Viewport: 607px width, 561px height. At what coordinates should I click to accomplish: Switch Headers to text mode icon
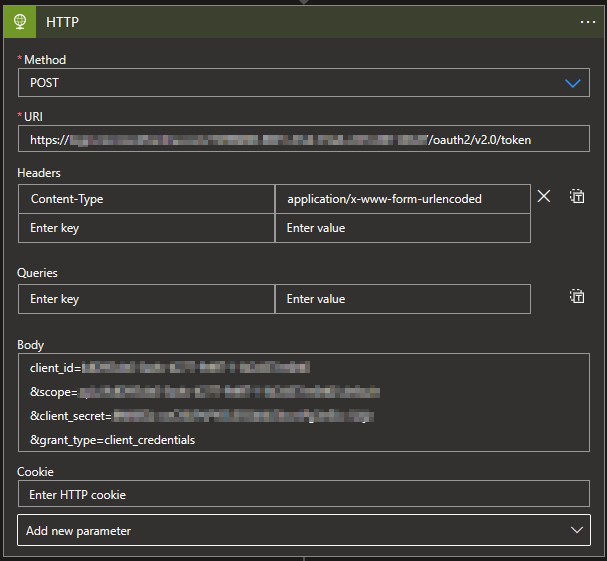point(577,196)
